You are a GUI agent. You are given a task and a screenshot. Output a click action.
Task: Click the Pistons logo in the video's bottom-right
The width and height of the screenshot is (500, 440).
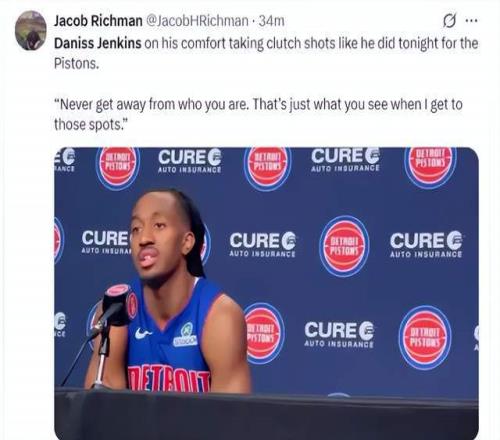(x=425, y=337)
